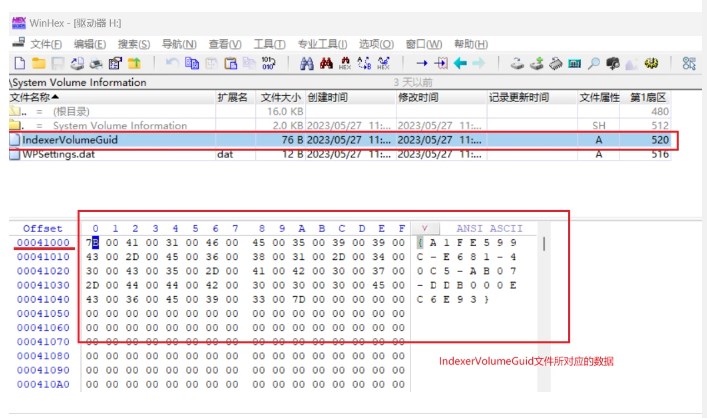The height and width of the screenshot is (418, 707).
Task: Click the faded Forward arrow icon
Action: point(479,63)
